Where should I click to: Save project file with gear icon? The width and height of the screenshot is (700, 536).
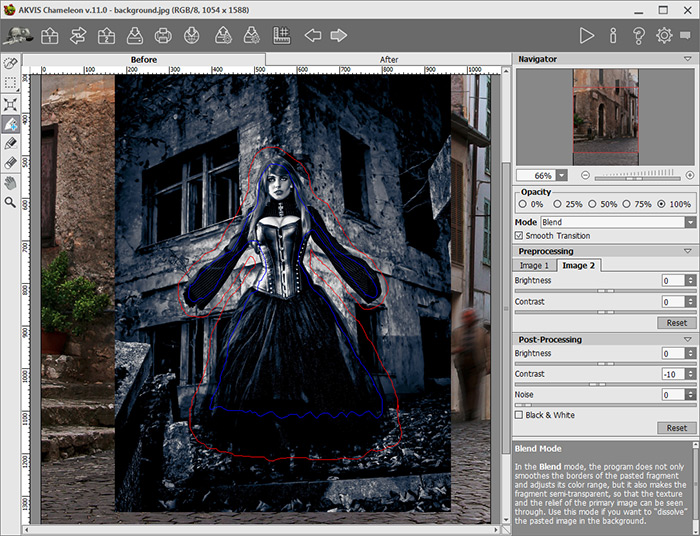click(252, 36)
